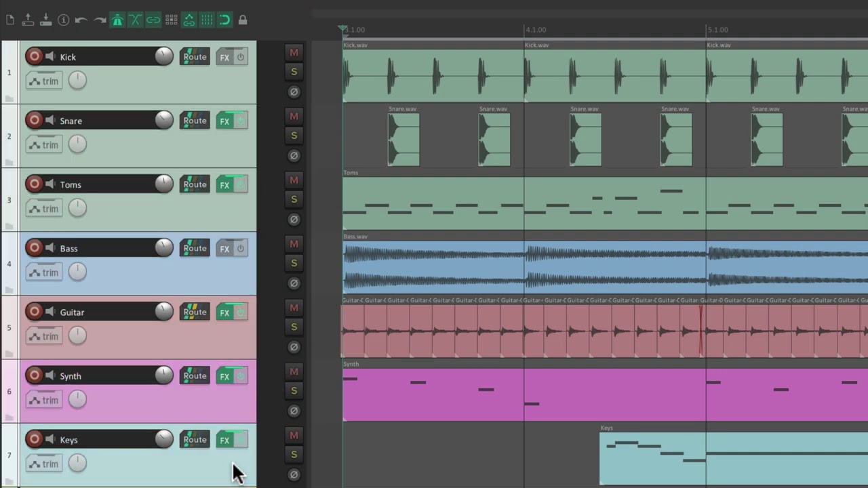Toggle snap magnet icon
The image size is (868, 488).
tap(224, 20)
